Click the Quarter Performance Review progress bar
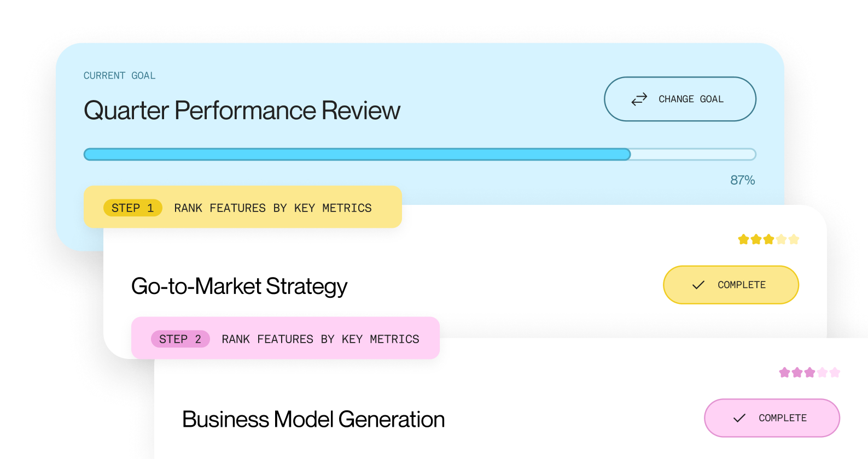This screenshot has height=459, width=868. pos(420,154)
